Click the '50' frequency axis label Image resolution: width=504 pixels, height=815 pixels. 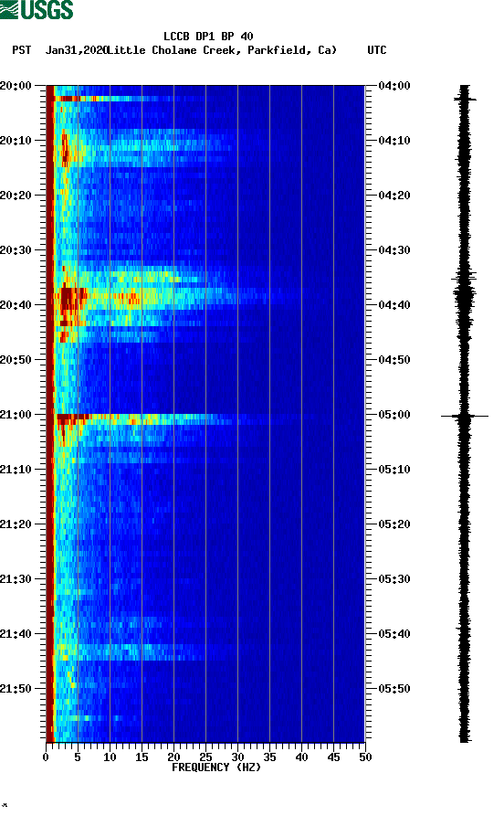[x=365, y=757]
